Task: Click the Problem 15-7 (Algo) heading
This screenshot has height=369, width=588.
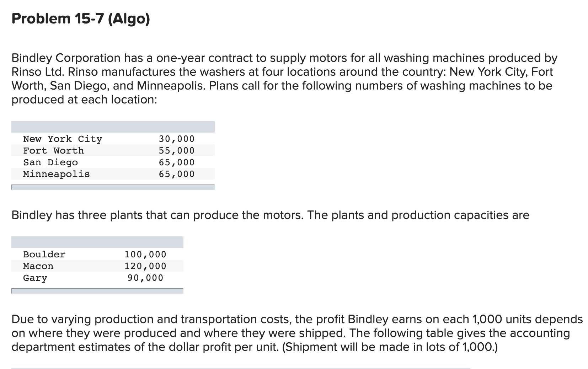Action: [81, 19]
